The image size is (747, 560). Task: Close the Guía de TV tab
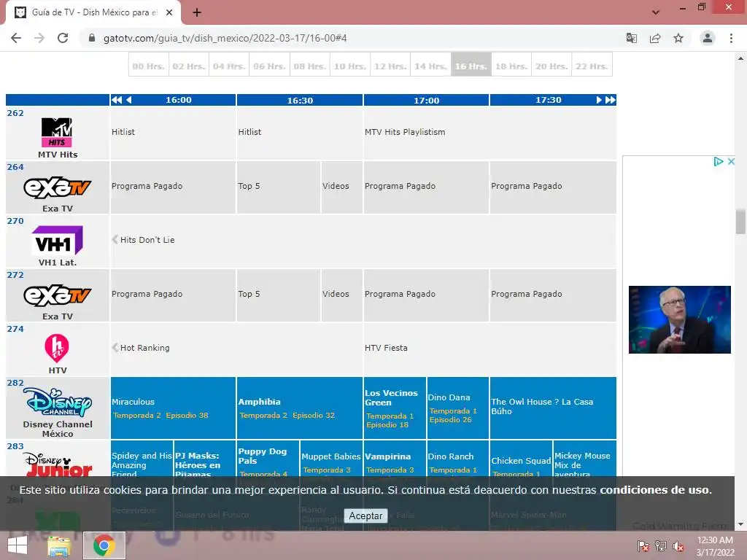169,12
